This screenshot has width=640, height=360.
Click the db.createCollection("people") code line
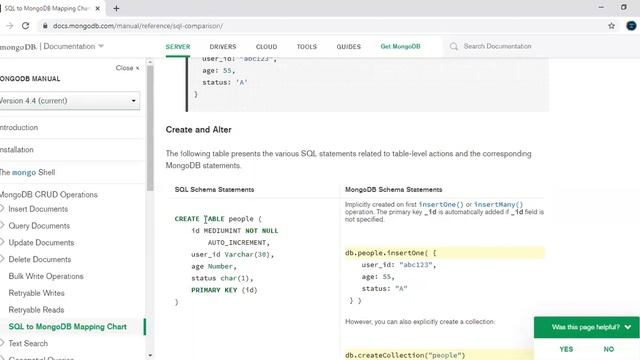(x=405, y=355)
